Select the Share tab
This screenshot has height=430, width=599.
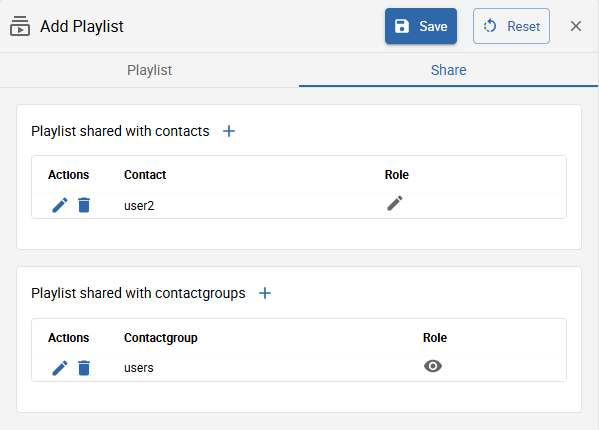(x=448, y=70)
